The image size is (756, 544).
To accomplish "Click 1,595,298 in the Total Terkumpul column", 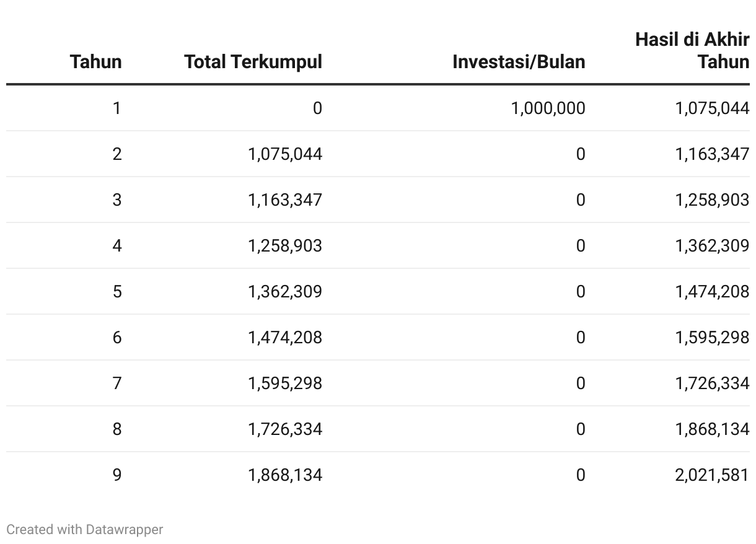I will 284,384.
